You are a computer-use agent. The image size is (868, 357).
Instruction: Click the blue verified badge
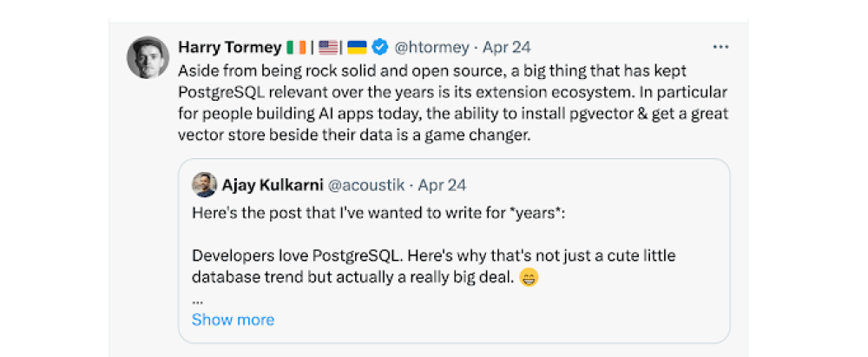click(x=379, y=47)
